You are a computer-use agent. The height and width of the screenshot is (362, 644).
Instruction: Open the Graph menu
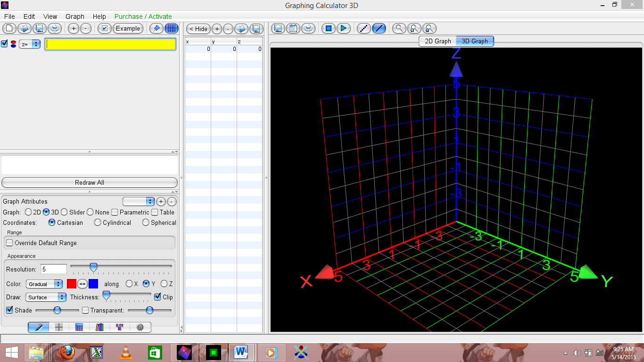point(74,16)
